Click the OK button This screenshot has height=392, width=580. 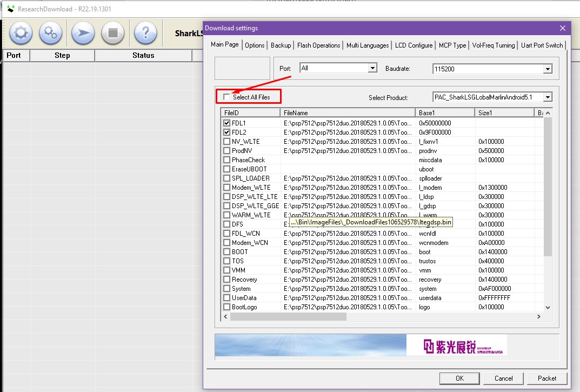(459, 378)
